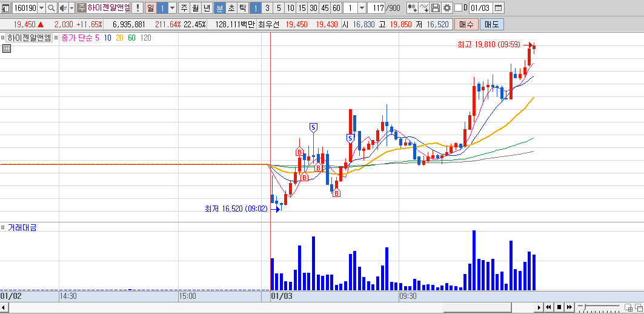Select the 초 (second) chart mode
Viewport: 644px width, 314px height.
coord(231,8)
